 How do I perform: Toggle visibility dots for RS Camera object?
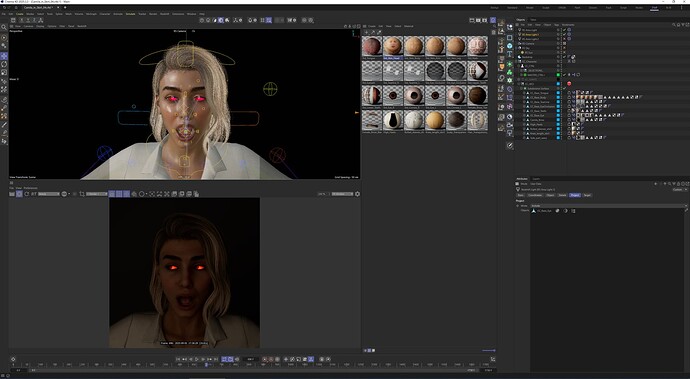[x=558, y=44]
